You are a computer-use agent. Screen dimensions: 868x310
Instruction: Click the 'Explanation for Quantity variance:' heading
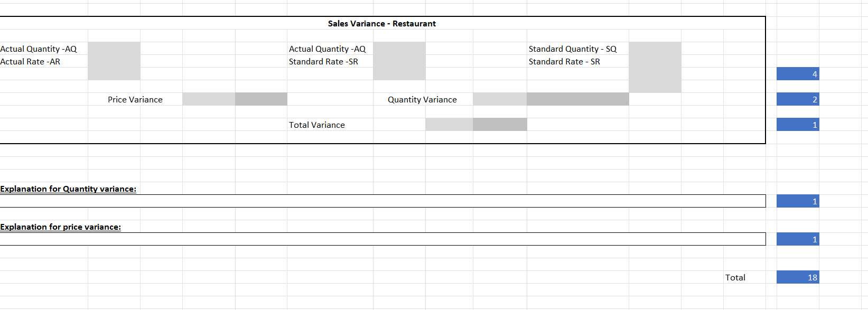(x=68, y=189)
